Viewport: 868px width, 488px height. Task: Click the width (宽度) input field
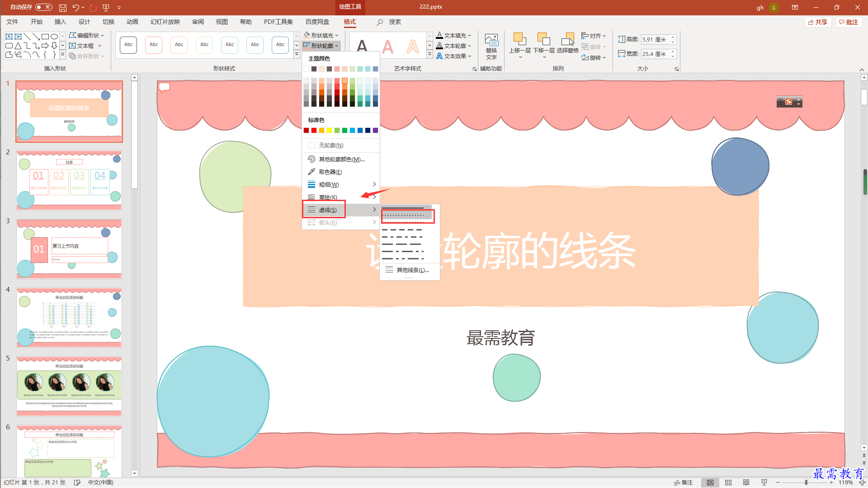pos(655,54)
